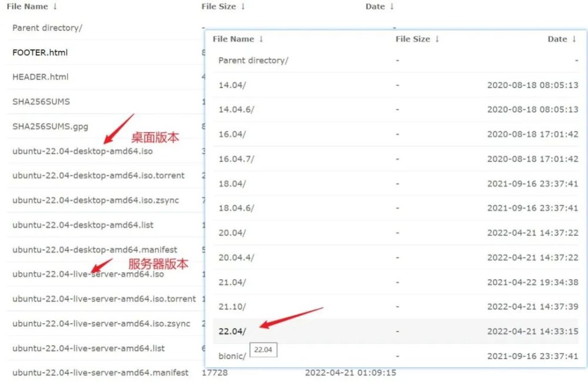Image resolution: width=588 pixels, height=382 pixels.
Task: Download ubuntu-22.04-live-server-amd64.iso.torrent
Action: point(104,299)
